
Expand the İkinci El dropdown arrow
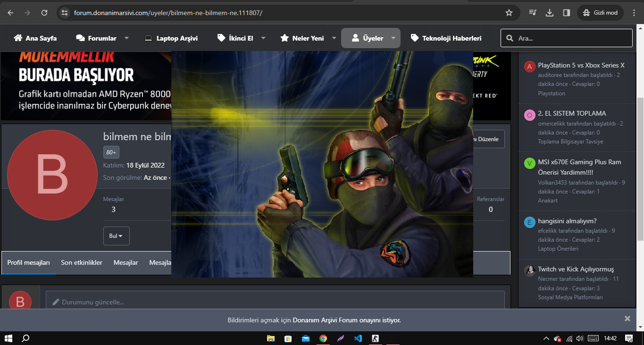[263, 38]
